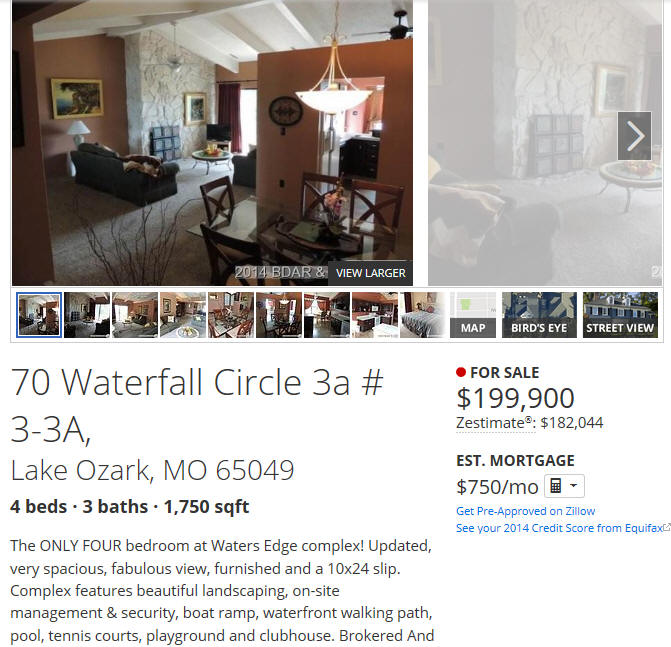671x647 pixels.
Task: Select the first living room thumbnail
Action: [x=39, y=315]
